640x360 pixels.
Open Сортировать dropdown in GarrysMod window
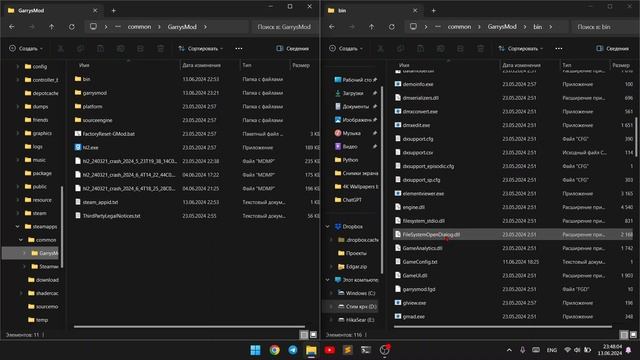click(x=201, y=49)
